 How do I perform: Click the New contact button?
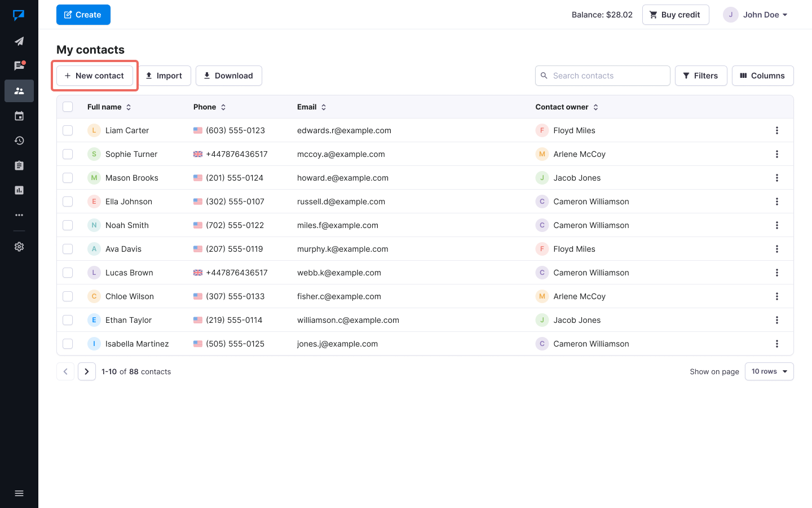click(95, 76)
